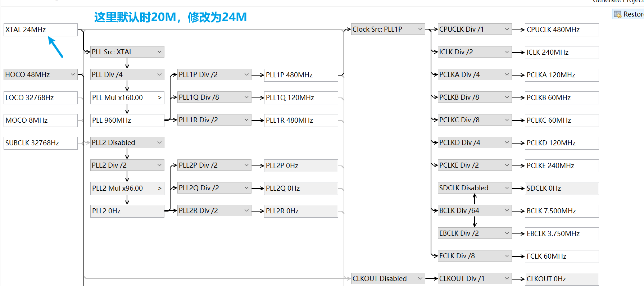The image size is (644, 286).
Task: Select the SDCLK 0Hz output box
Action: [562, 189]
